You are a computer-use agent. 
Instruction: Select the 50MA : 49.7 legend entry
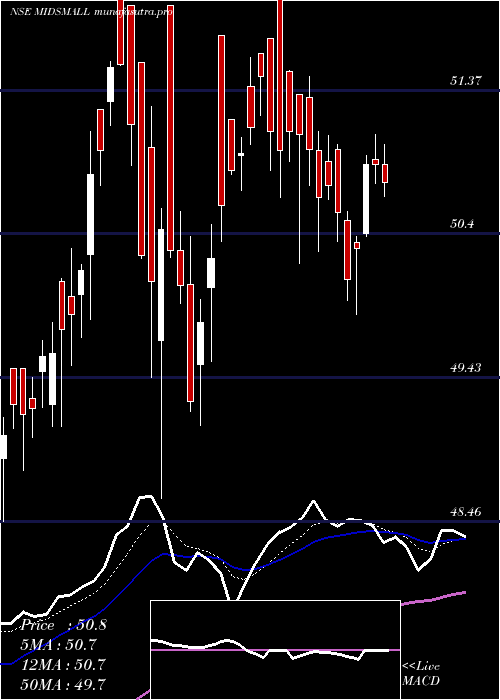pos(63,684)
